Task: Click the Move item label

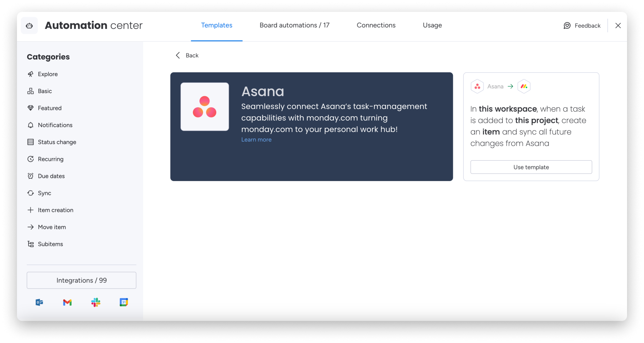Action: click(52, 227)
